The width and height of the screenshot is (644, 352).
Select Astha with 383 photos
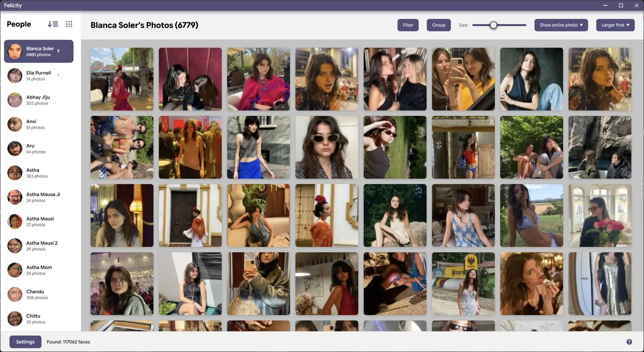39,173
